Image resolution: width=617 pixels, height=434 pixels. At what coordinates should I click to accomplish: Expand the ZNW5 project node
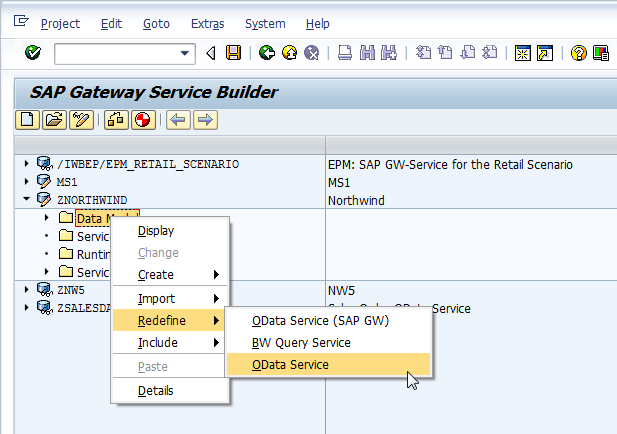pyautogui.click(x=26, y=290)
